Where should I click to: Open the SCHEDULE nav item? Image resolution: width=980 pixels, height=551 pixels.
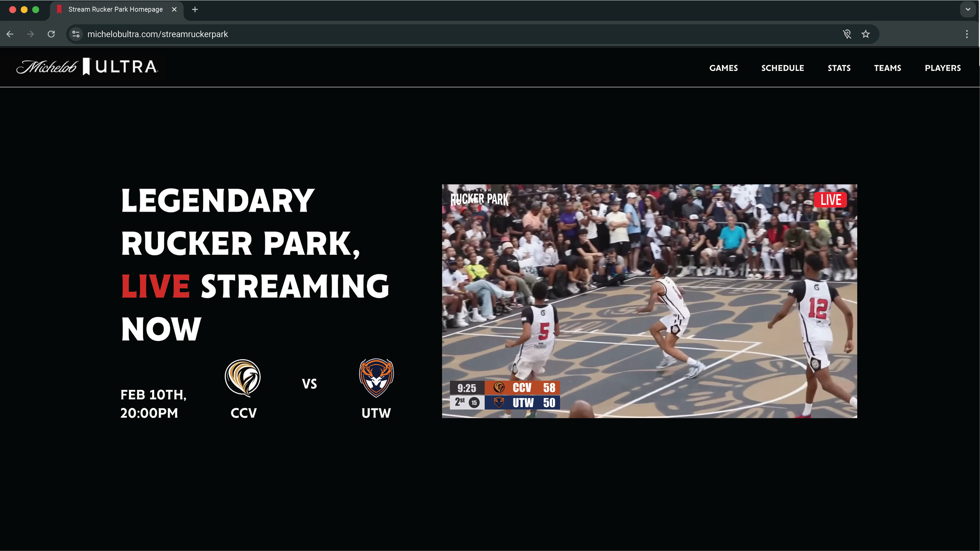(782, 68)
